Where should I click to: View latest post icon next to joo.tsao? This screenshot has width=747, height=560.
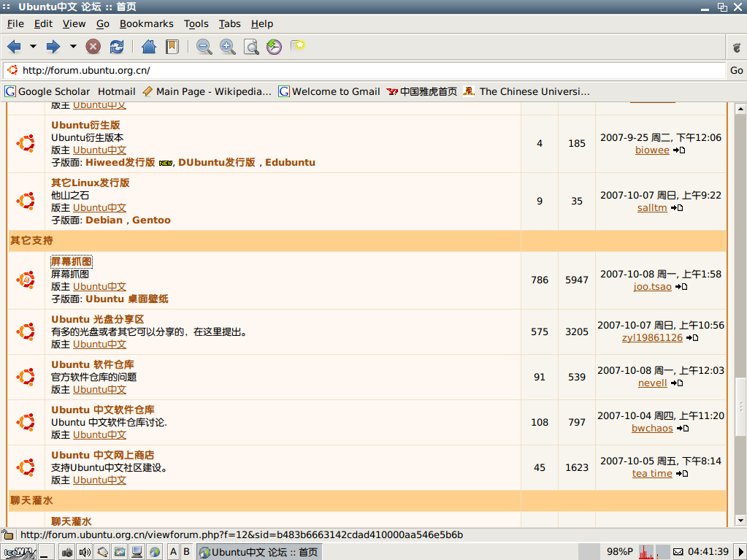pos(681,287)
